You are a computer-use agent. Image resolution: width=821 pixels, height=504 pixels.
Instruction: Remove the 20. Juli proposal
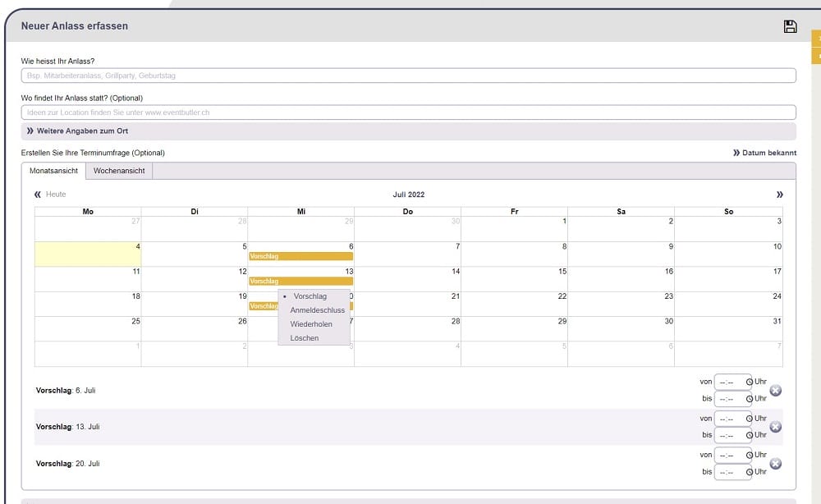pos(775,464)
